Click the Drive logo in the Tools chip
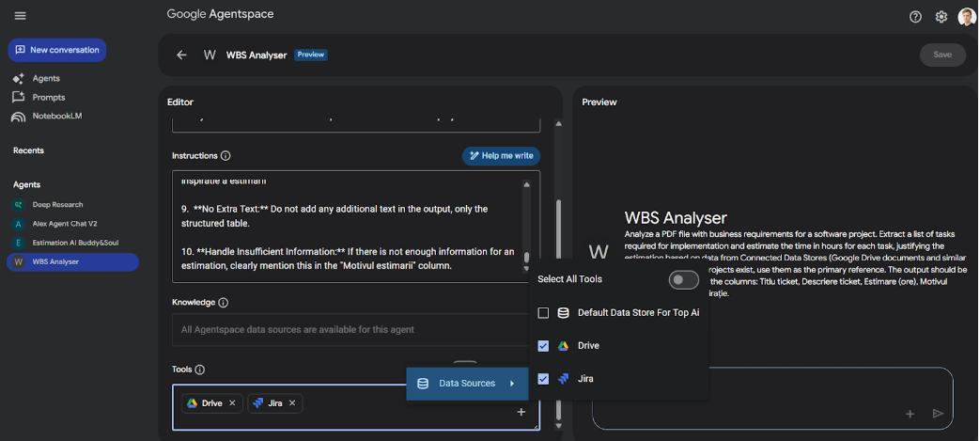The image size is (980, 441). click(192, 403)
